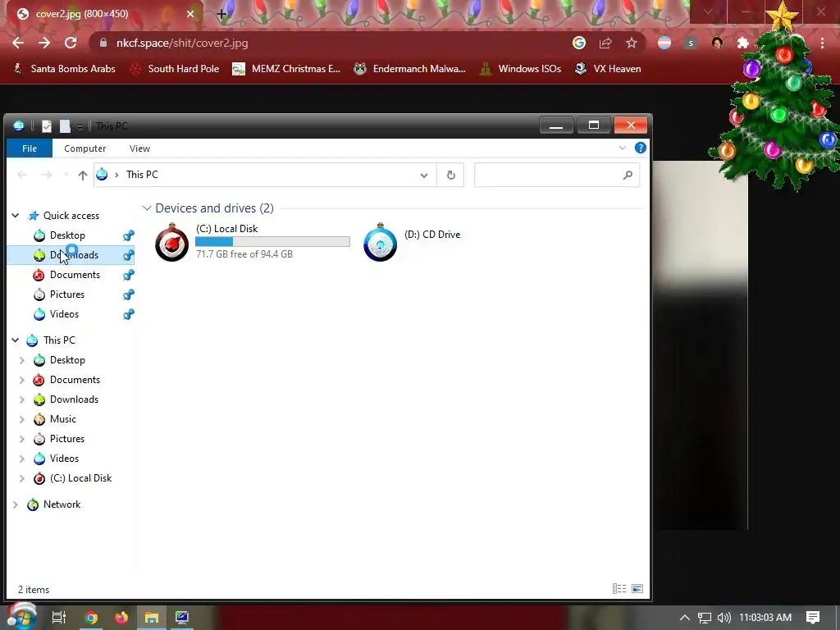Close the cover2.jpg tab
840x630 pixels.
pos(190,14)
